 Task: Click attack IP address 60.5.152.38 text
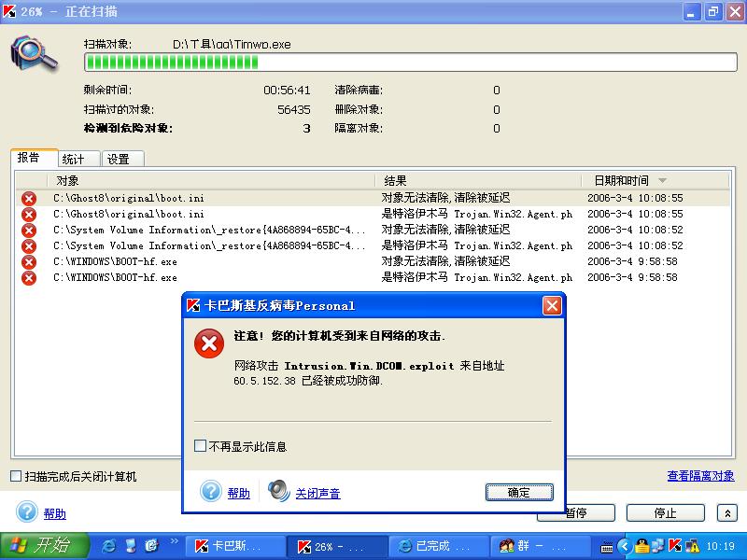(264, 381)
